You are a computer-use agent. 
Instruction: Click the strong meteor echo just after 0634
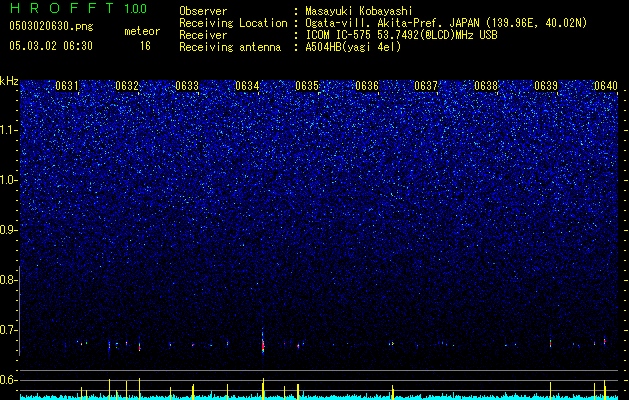pos(263,344)
